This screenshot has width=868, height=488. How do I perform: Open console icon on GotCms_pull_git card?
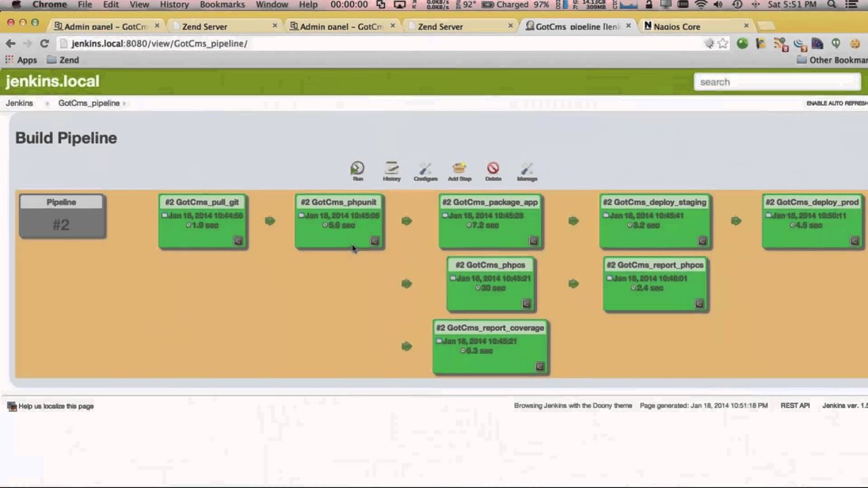(238, 241)
